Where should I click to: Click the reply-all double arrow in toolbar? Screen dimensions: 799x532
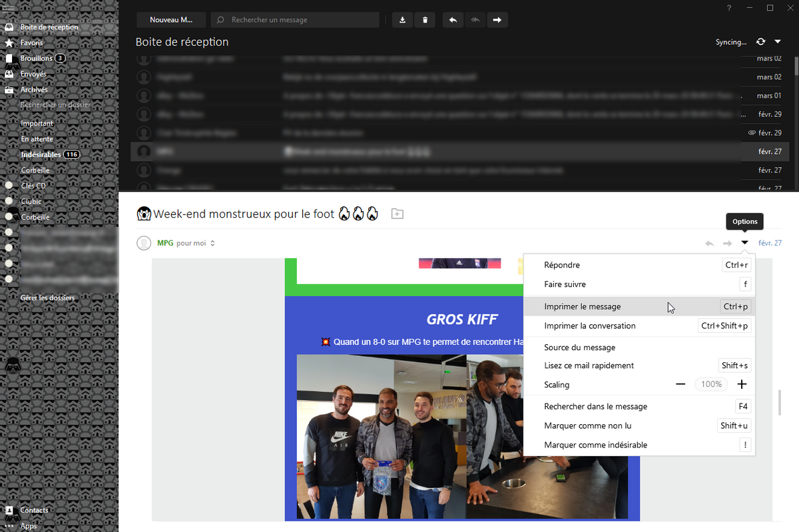475,20
